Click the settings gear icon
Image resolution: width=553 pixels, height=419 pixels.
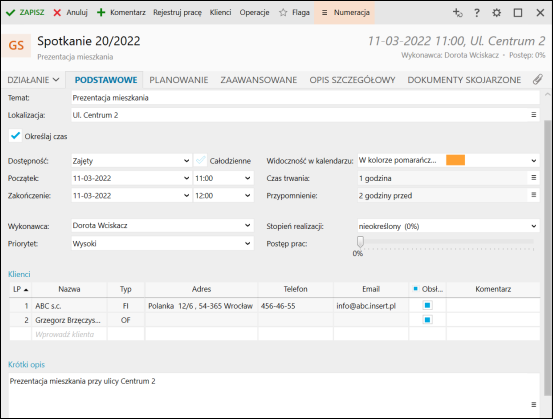(x=497, y=13)
